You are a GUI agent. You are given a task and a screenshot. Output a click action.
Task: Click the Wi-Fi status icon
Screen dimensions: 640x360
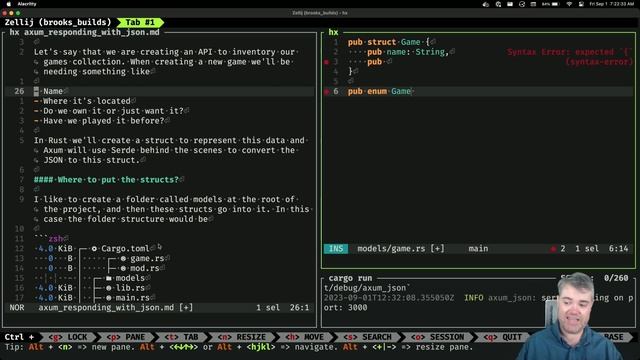(x=569, y=4)
